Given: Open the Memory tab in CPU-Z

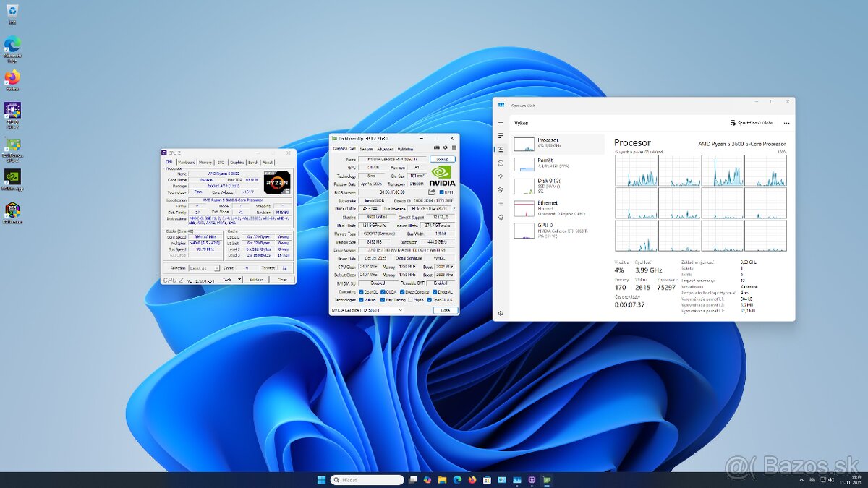Looking at the screenshot, I should pos(204,163).
